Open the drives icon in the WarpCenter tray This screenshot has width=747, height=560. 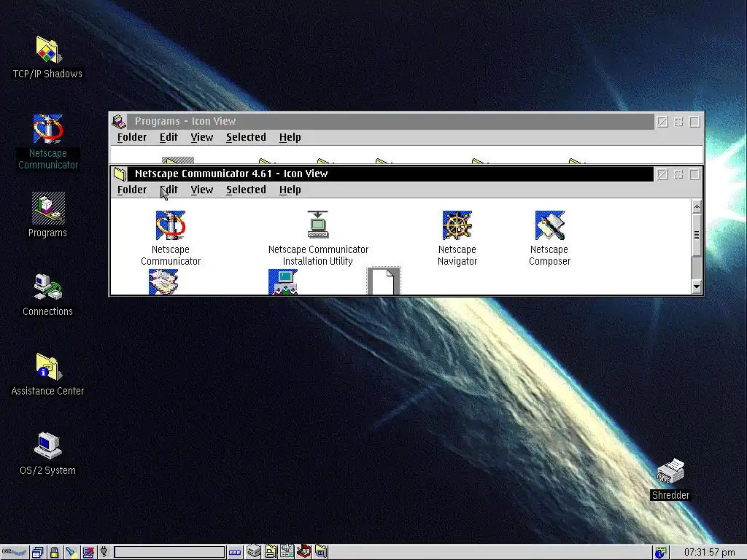(254, 551)
